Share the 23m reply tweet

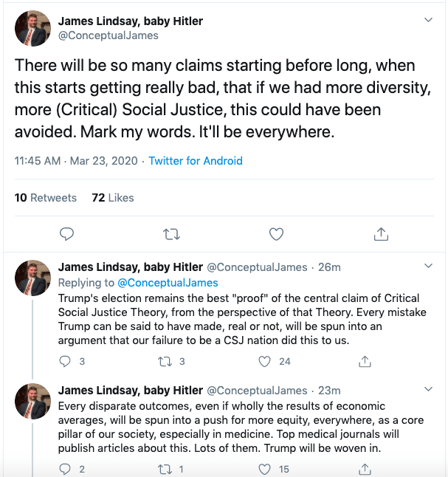tap(365, 469)
